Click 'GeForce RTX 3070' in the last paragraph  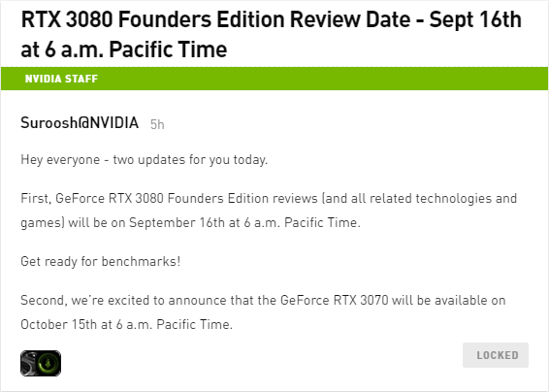[335, 300]
